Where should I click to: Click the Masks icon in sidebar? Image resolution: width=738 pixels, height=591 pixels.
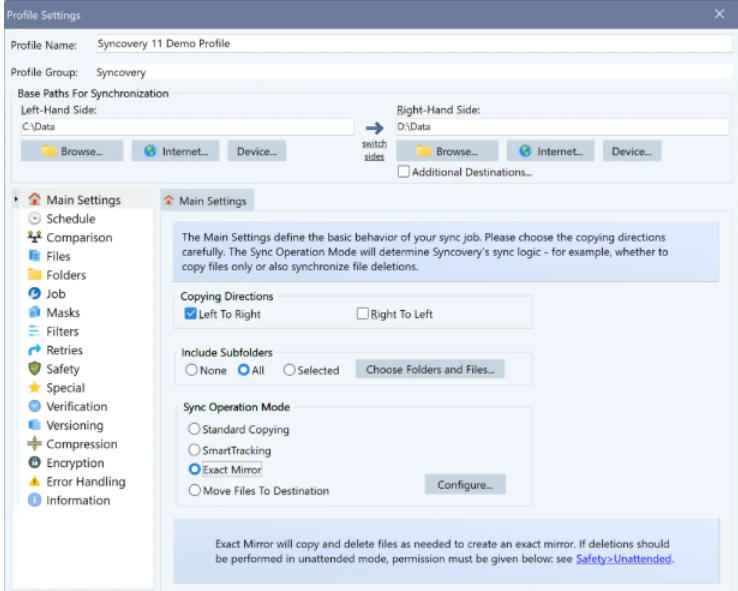(x=34, y=312)
